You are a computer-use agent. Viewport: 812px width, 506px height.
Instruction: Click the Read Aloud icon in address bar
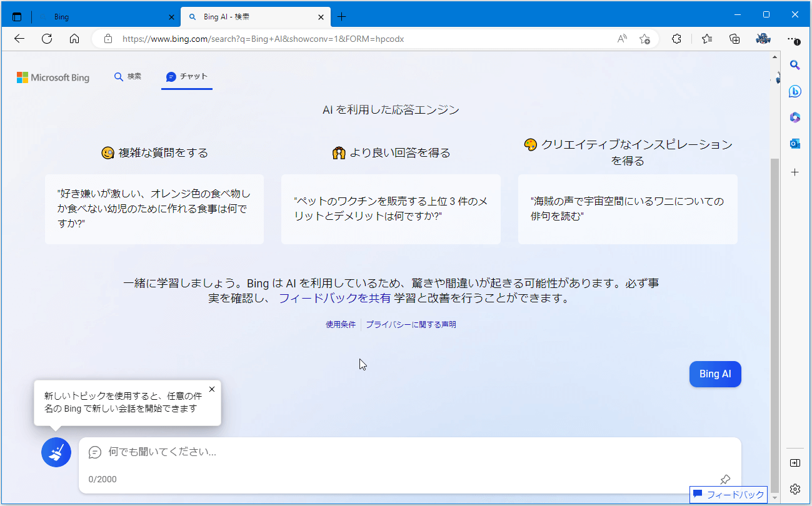pos(622,39)
